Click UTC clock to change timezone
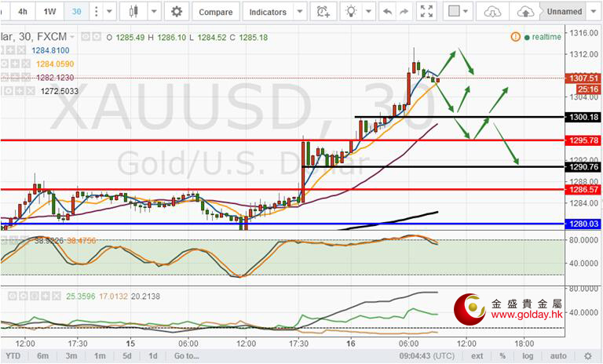This screenshot has height=364, width=603. coord(427,356)
